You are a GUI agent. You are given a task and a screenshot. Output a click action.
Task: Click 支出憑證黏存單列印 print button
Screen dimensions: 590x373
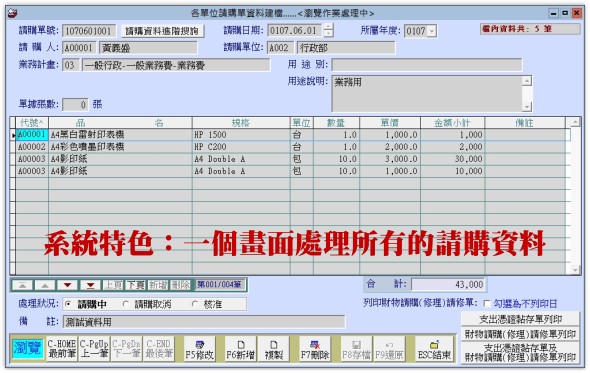coord(520,319)
